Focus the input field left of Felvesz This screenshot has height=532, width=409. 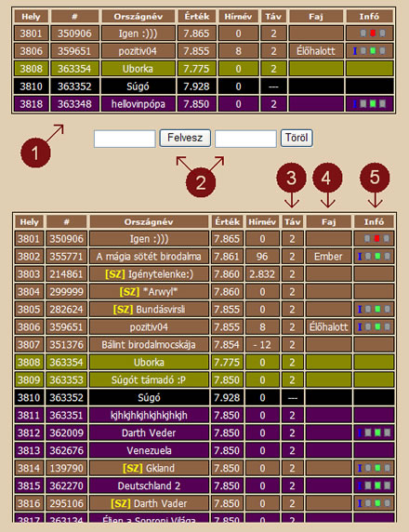coord(125,139)
